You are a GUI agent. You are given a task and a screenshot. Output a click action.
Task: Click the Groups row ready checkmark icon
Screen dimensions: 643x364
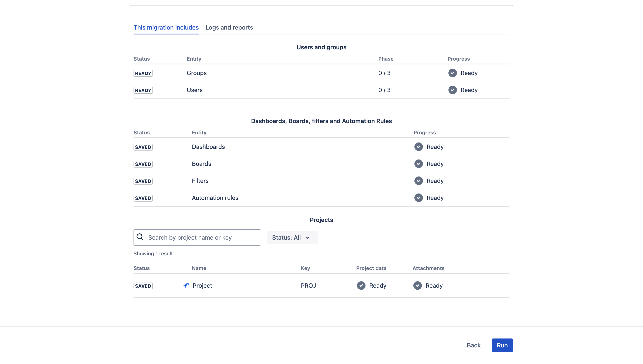(452, 73)
